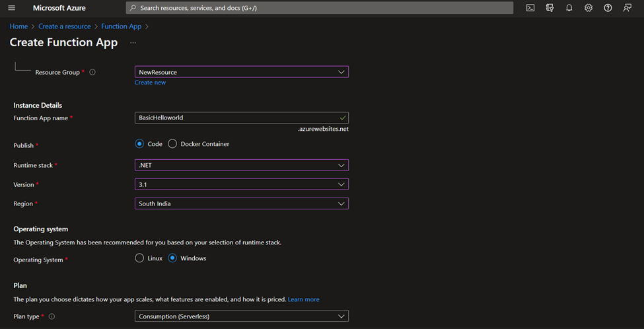Show Resource Group info tooltip icon

coord(92,72)
